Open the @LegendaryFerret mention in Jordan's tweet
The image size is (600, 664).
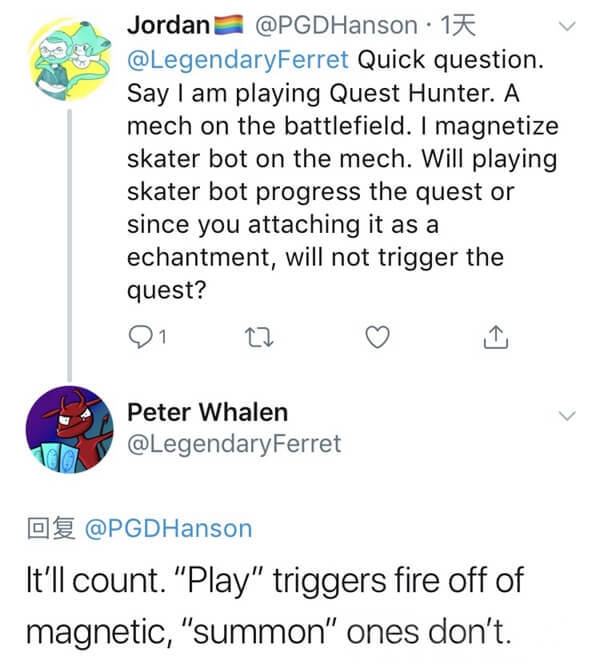[x=237, y=58]
